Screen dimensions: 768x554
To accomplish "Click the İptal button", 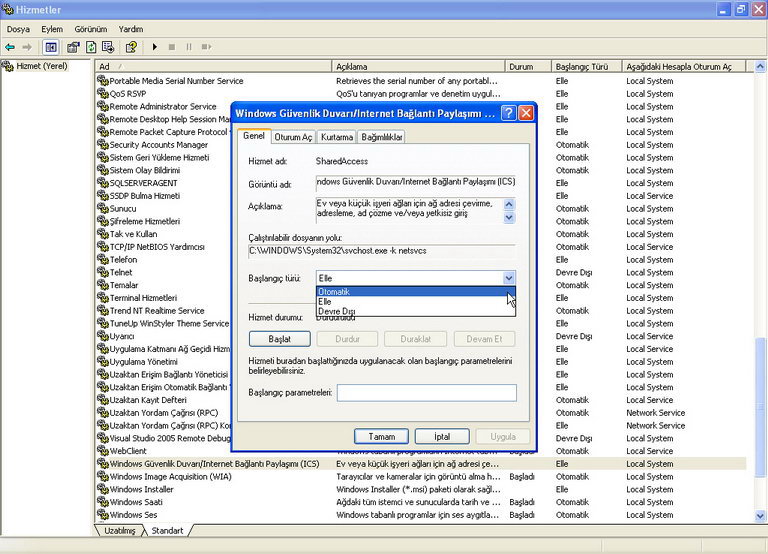I will pyautogui.click(x=442, y=436).
